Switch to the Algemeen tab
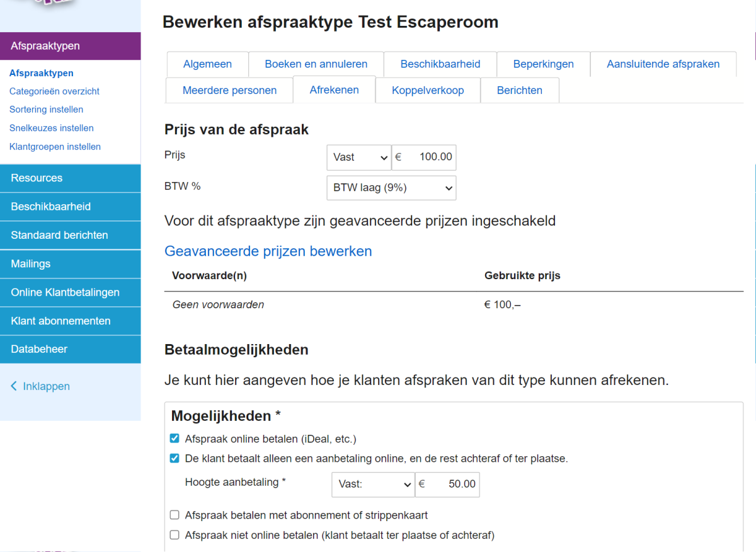The width and height of the screenshot is (756, 552). pos(207,64)
